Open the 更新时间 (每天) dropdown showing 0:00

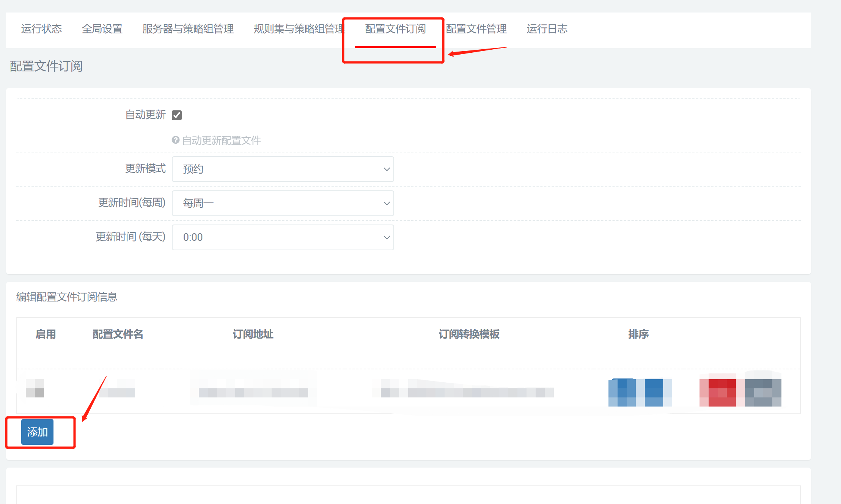[x=283, y=237]
